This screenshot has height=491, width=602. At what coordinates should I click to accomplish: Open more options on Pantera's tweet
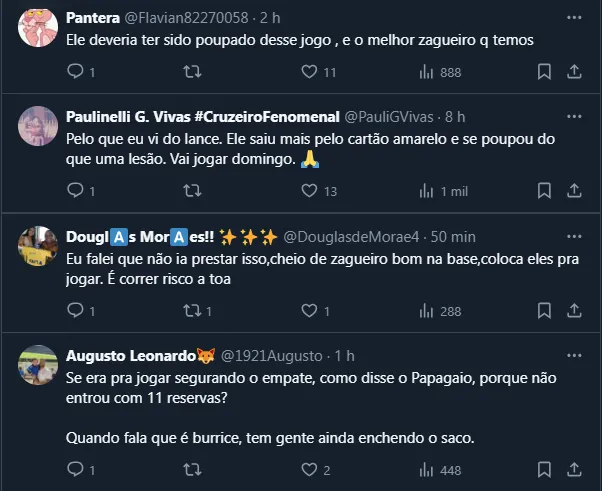point(572,18)
